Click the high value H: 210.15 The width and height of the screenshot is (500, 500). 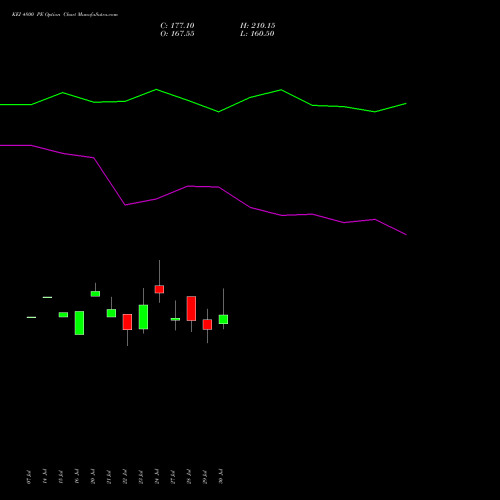pos(258,26)
